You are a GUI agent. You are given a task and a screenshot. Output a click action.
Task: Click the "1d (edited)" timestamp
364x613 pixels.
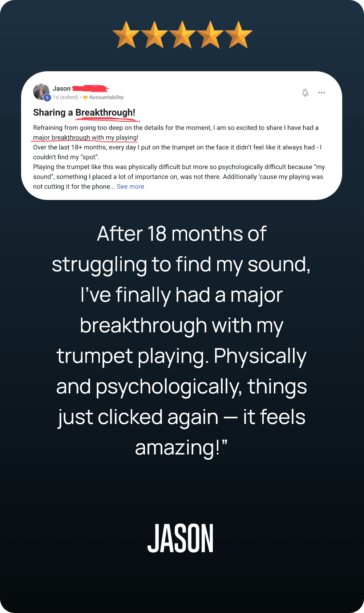click(65, 97)
